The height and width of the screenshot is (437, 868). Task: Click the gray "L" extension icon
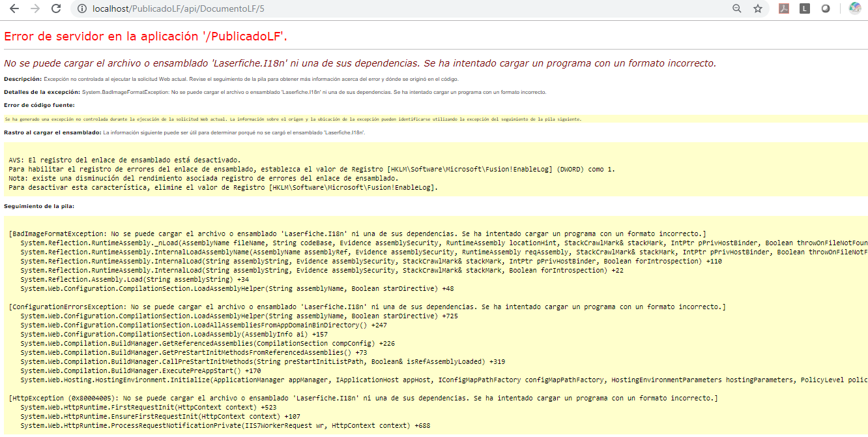coord(805,8)
